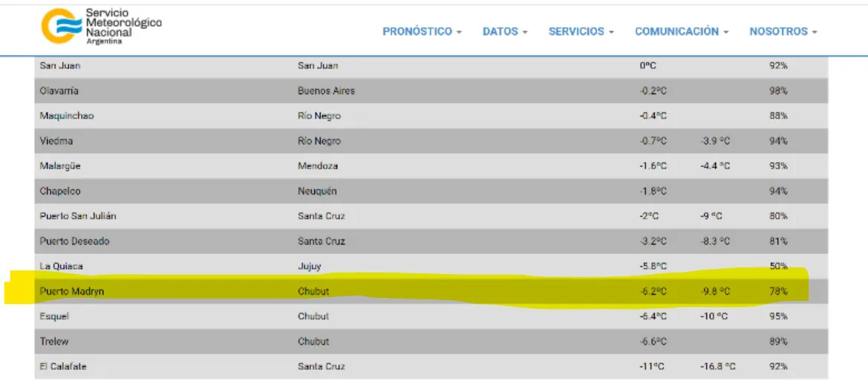Image resolution: width=868 pixels, height=390 pixels.
Task: Click Buenos Aires province cell
Action: point(326,91)
